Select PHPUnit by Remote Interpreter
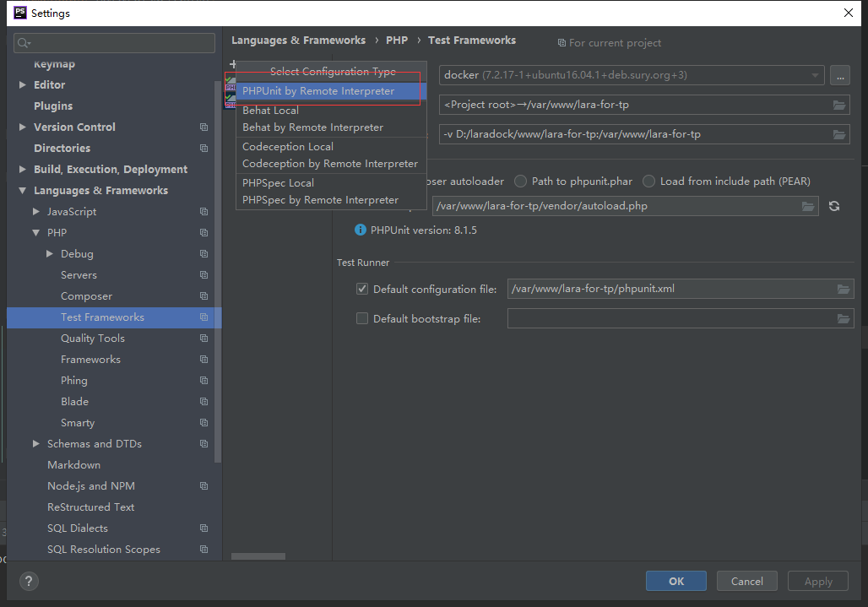This screenshot has width=868, height=607. click(318, 91)
